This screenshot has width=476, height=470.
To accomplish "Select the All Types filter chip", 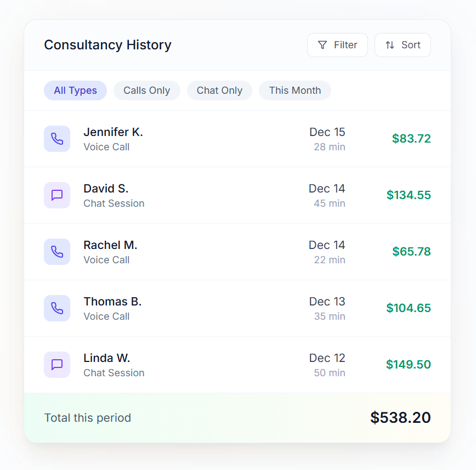I will coord(75,90).
